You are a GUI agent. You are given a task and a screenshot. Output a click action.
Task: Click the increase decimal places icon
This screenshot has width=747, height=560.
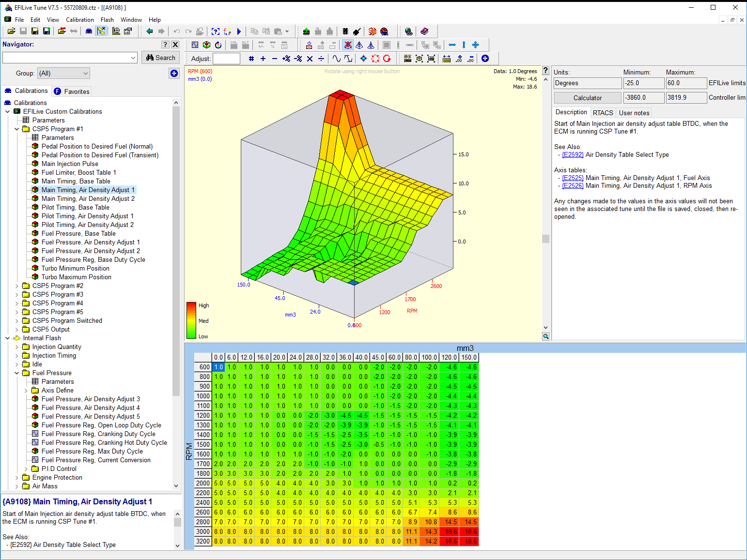coord(458,59)
